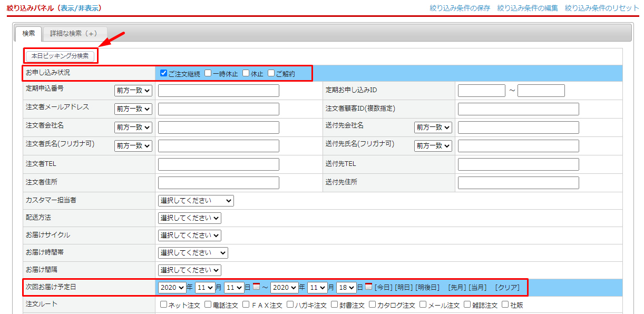644x314 pixels.
Task: Expand the 配送方法 select box
Action: pyautogui.click(x=189, y=218)
